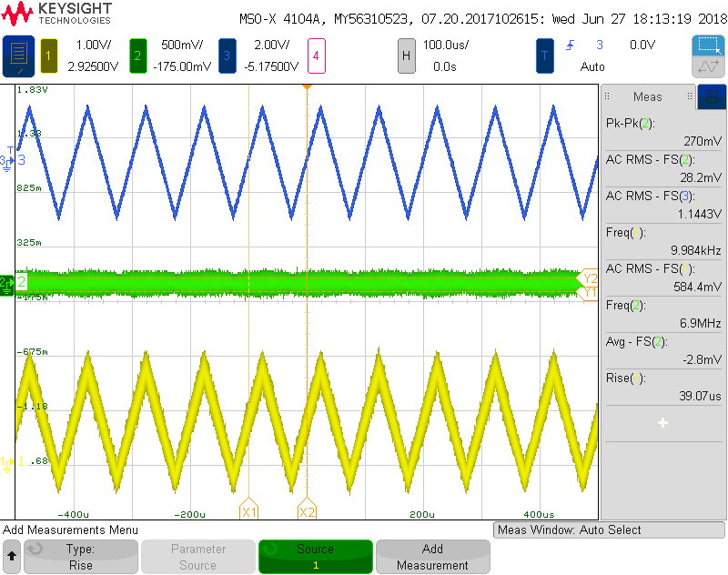Open the Trigger T settings button

(544, 55)
